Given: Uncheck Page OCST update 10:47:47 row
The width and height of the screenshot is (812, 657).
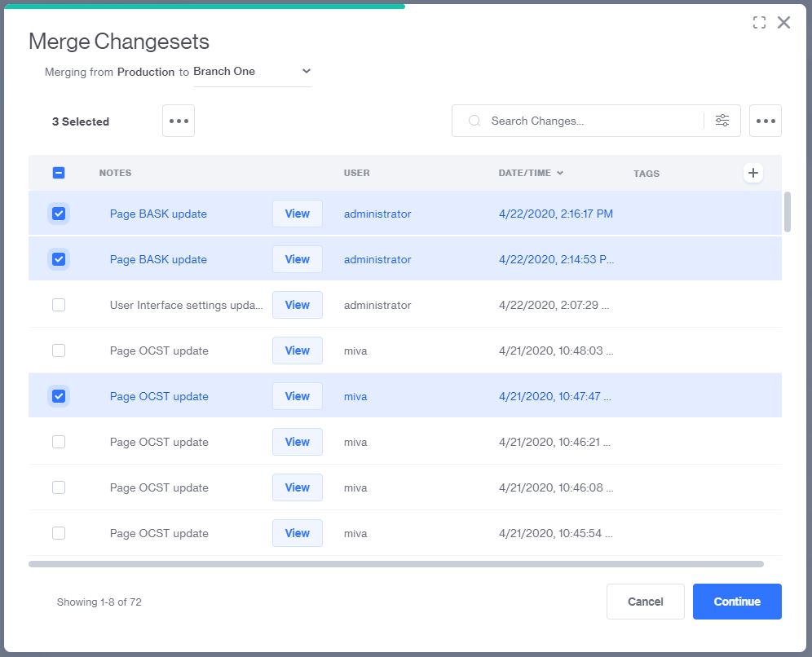Looking at the screenshot, I should (x=59, y=396).
